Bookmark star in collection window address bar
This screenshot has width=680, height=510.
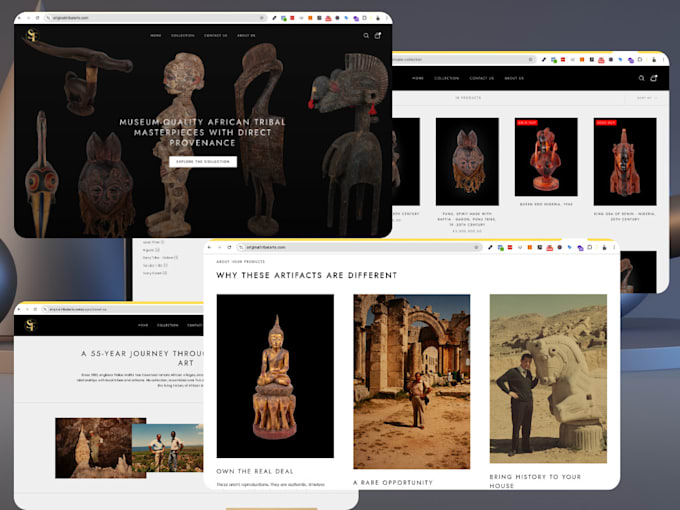coord(530,59)
